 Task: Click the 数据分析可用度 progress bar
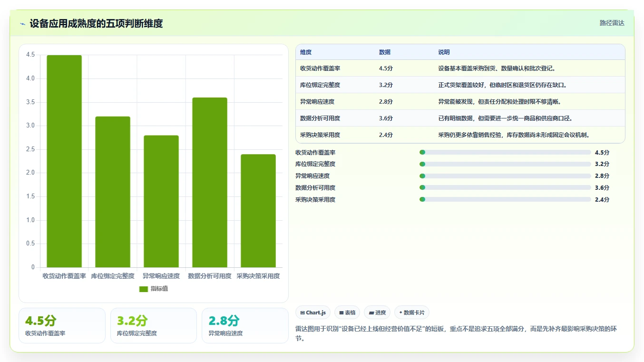coord(505,187)
